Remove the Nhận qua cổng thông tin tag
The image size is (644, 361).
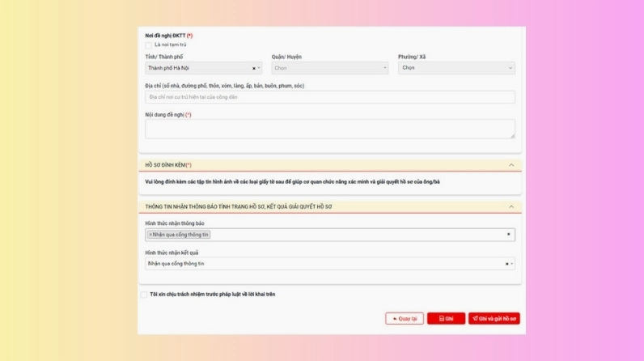pos(150,235)
